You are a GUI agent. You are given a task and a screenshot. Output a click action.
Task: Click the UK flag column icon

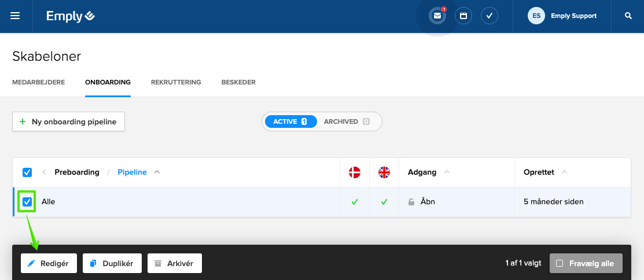384,172
